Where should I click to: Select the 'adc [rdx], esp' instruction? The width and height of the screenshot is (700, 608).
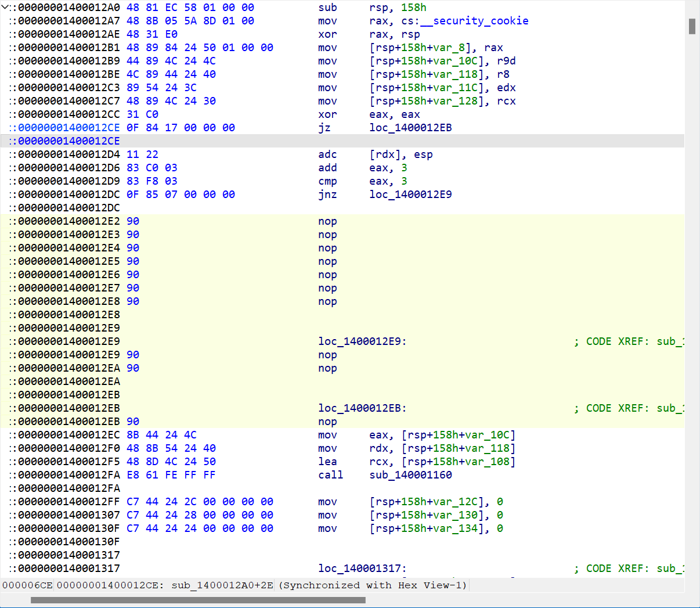[376, 154]
